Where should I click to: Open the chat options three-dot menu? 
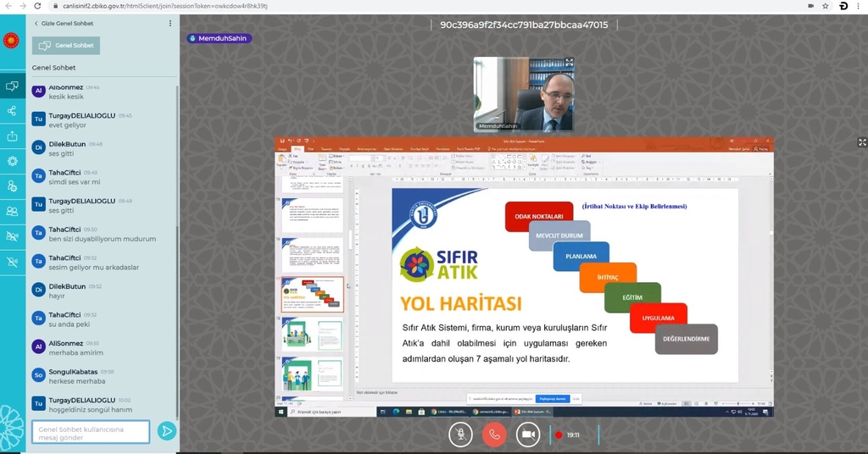(x=170, y=24)
